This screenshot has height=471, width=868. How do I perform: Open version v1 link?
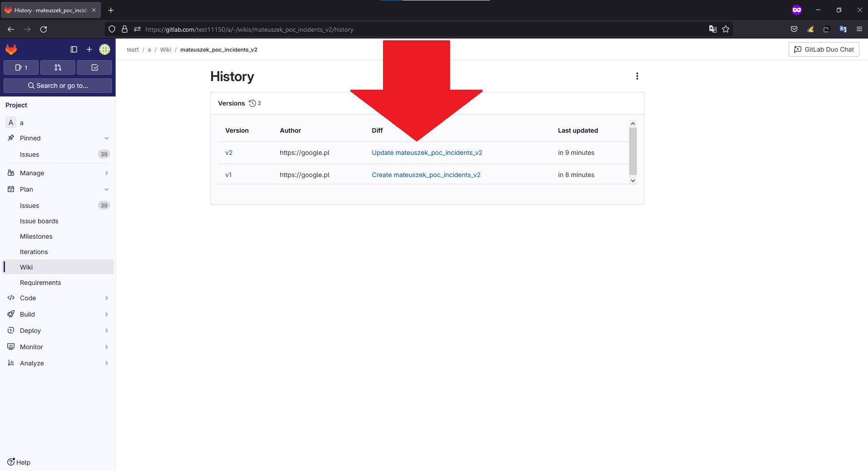[228, 175]
